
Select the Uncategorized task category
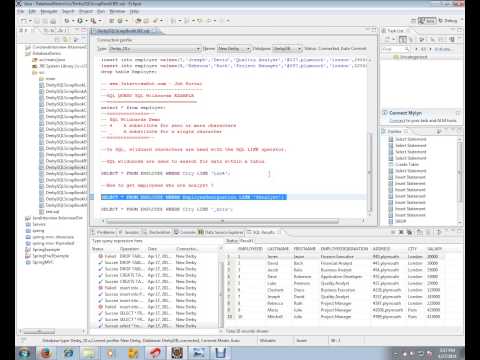411,57
